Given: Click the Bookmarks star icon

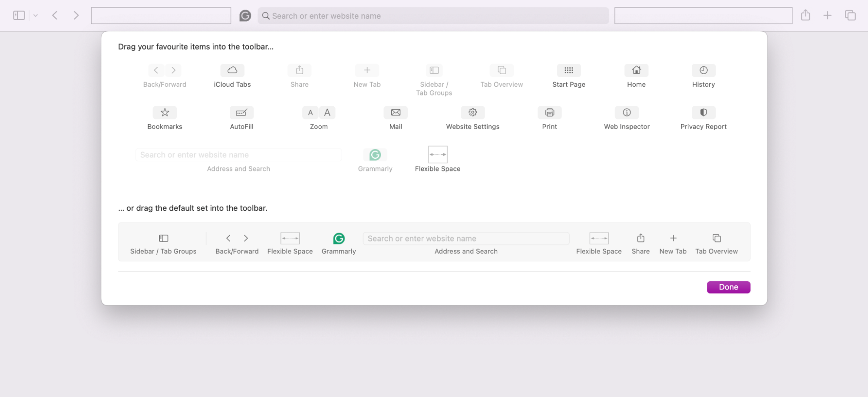Looking at the screenshot, I should [165, 112].
